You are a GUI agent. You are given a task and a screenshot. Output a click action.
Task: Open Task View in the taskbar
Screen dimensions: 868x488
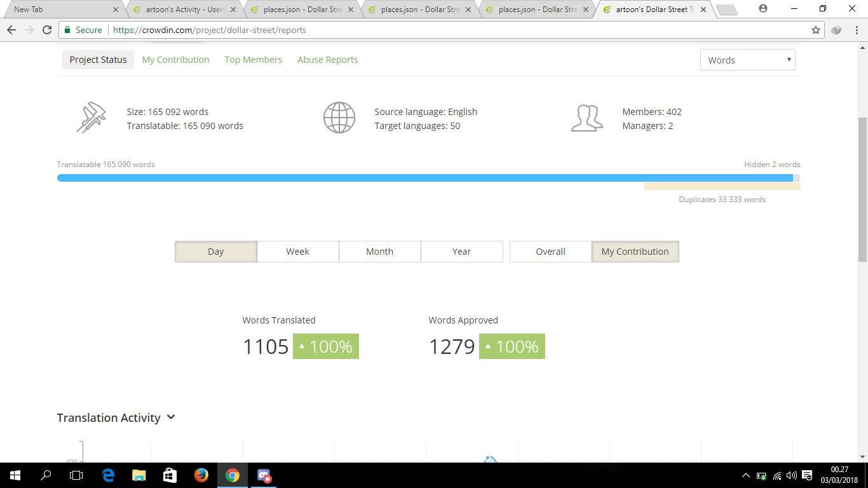click(76, 475)
